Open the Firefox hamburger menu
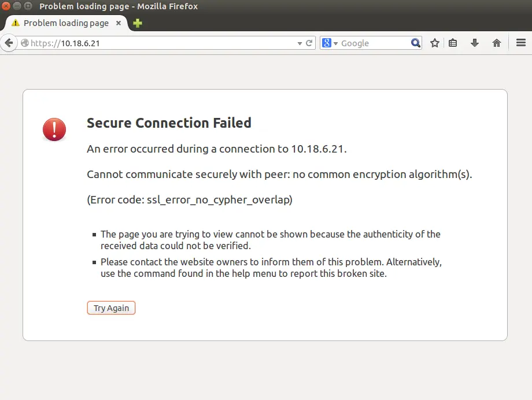This screenshot has width=532, height=400. 520,43
